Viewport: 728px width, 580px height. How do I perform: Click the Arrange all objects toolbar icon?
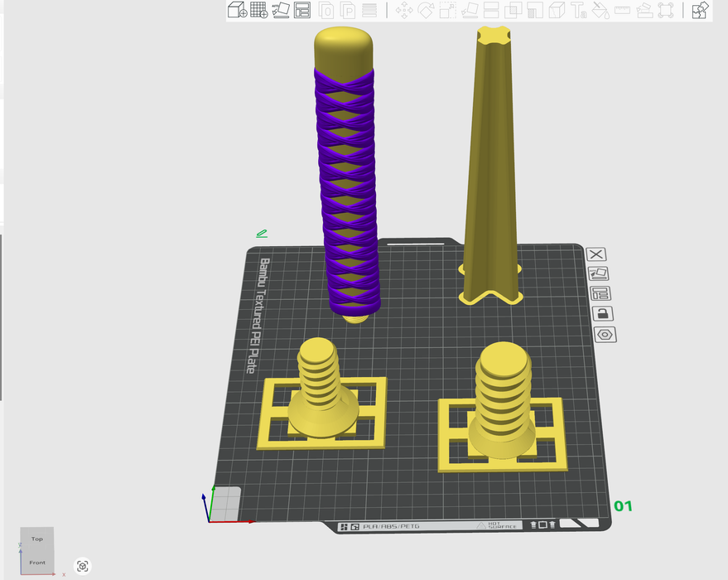(x=302, y=10)
